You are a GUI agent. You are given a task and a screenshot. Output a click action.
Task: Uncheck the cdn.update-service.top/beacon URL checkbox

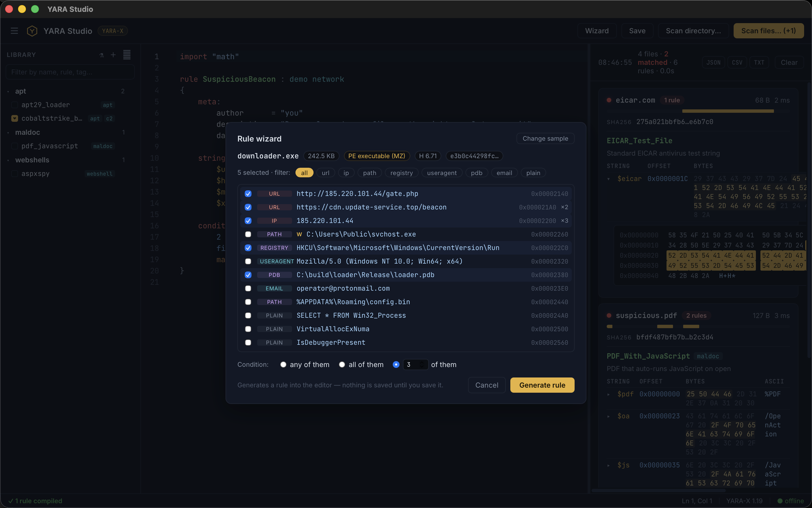pyautogui.click(x=248, y=207)
